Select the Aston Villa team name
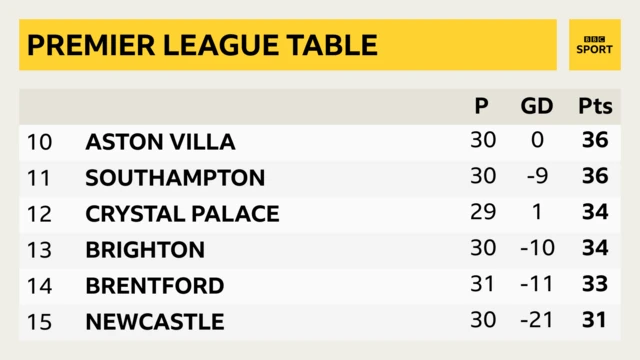The height and width of the screenshot is (360, 640). pos(160,142)
